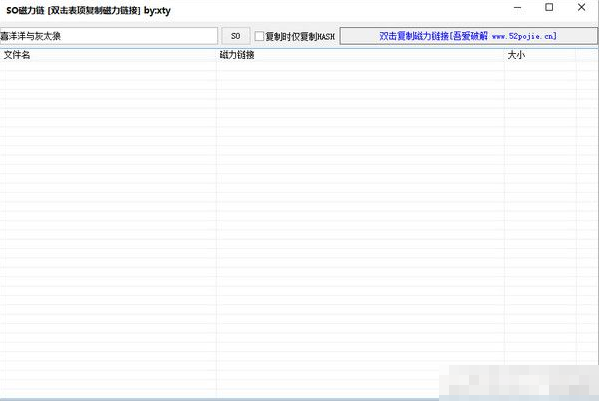The width and height of the screenshot is (600, 402).
Task: Sort by the 磁力链接 column header
Action: pyautogui.click(x=360, y=55)
